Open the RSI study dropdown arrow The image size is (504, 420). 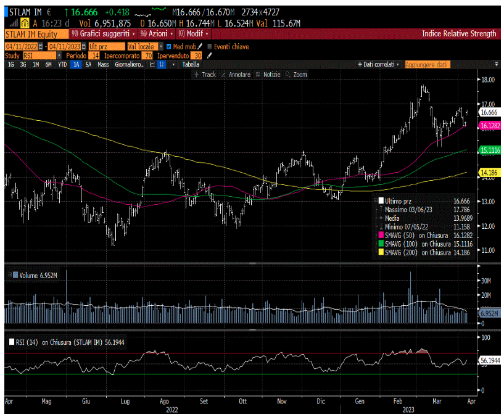point(59,56)
